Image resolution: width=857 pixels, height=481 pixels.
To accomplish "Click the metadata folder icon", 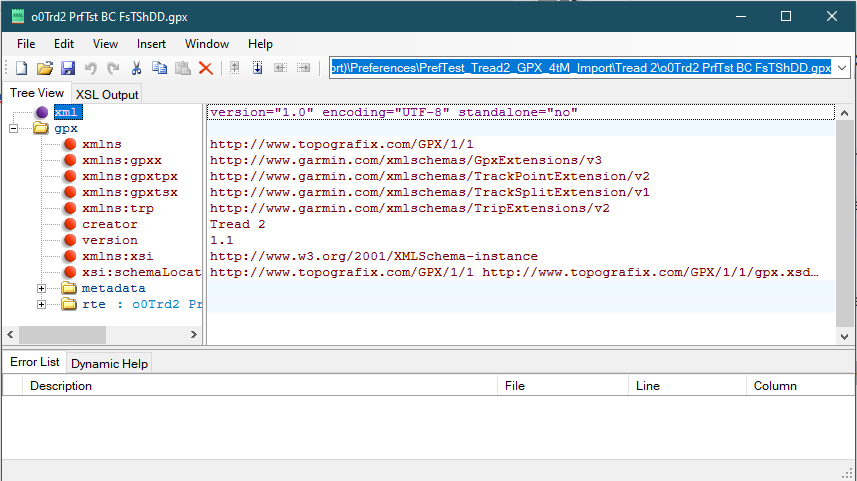I will pyautogui.click(x=69, y=288).
